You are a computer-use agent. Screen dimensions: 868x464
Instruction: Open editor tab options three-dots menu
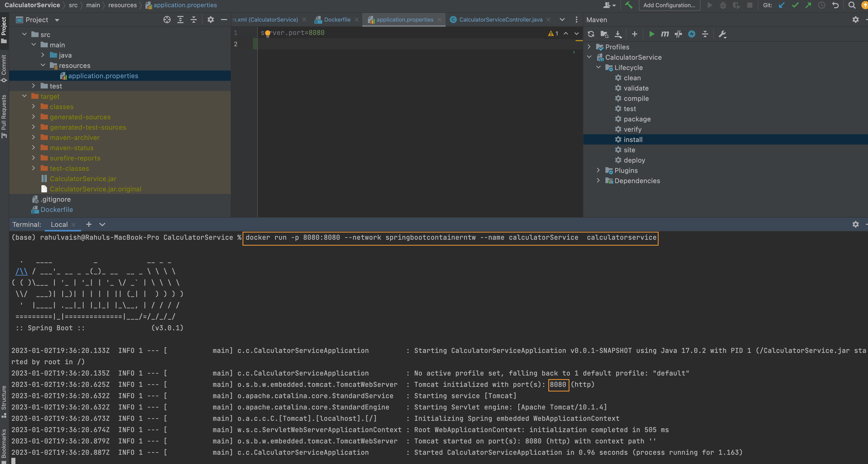577,20
